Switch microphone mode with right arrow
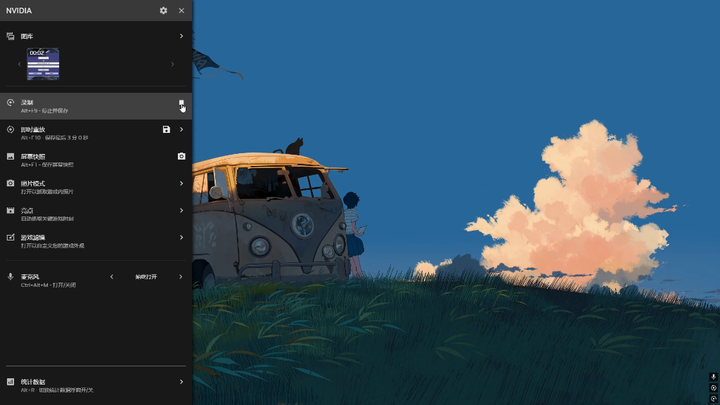Image resolution: width=720 pixels, height=405 pixels. coord(180,276)
